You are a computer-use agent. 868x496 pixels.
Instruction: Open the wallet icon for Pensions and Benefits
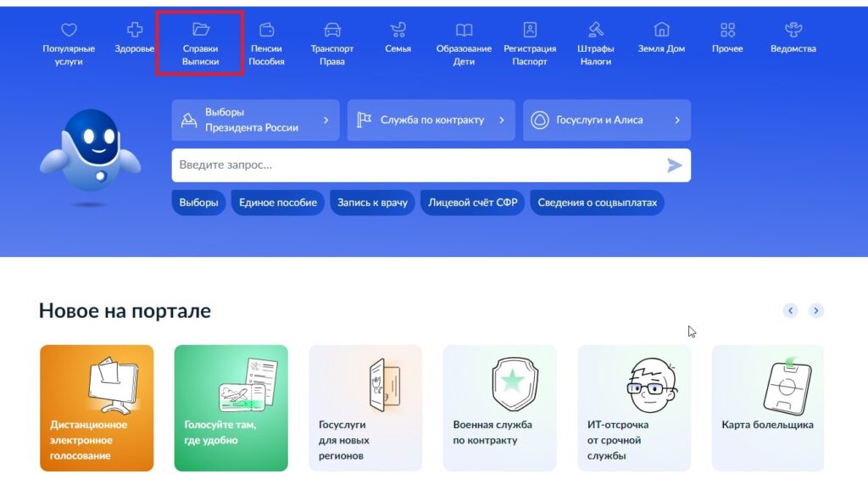(x=266, y=31)
